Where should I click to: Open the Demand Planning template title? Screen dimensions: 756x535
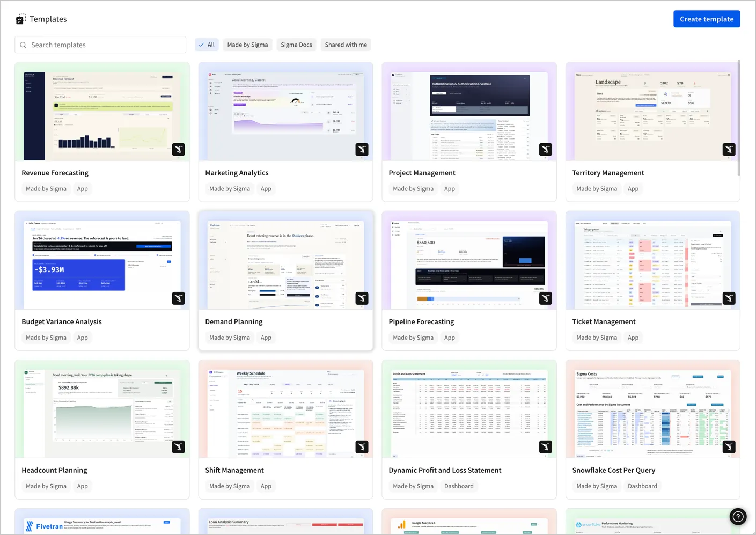[234, 321]
